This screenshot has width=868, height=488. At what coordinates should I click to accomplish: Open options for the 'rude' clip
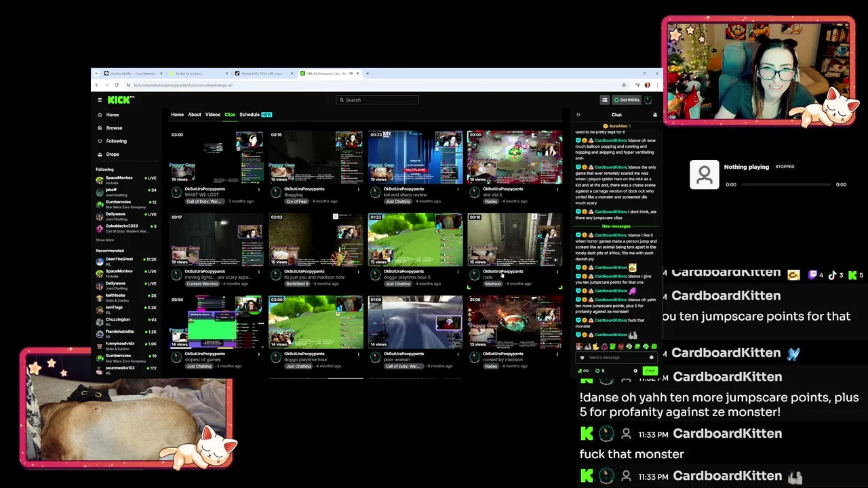tap(557, 272)
